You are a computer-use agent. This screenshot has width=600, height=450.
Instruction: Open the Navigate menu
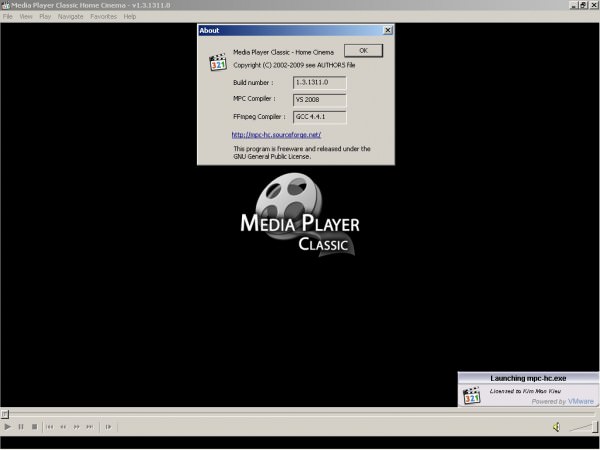(x=71, y=17)
